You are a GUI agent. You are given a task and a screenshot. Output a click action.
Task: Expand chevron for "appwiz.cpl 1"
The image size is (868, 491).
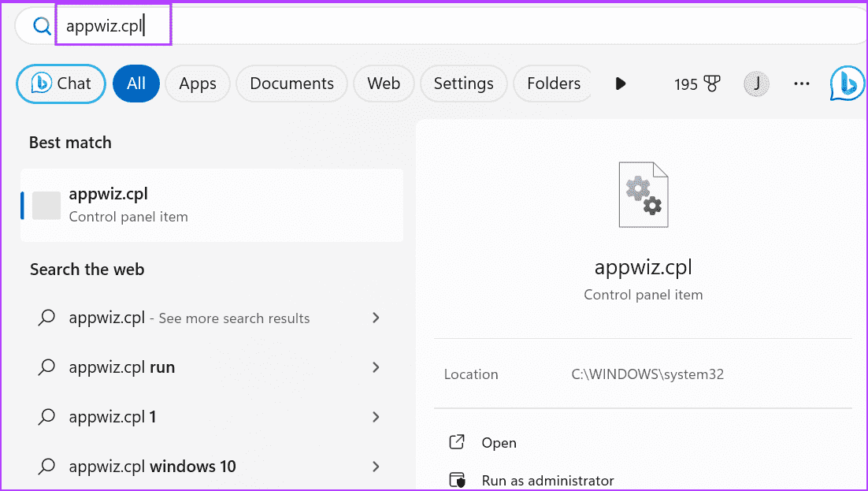(376, 417)
